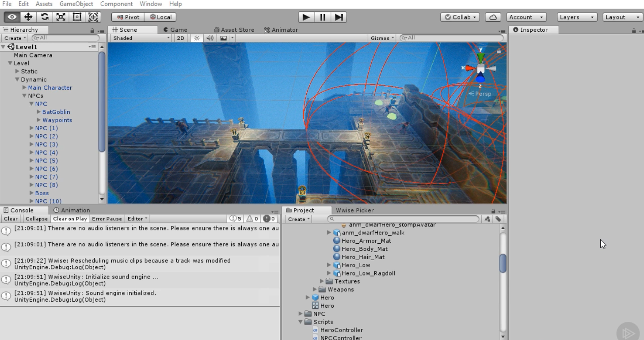Click Project search by label icon

point(498,219)
